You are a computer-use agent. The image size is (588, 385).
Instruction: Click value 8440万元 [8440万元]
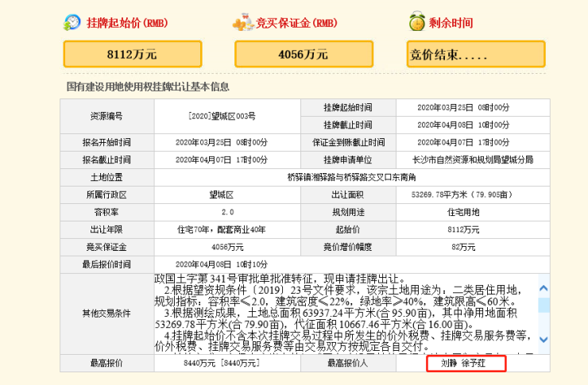(222, 363)
